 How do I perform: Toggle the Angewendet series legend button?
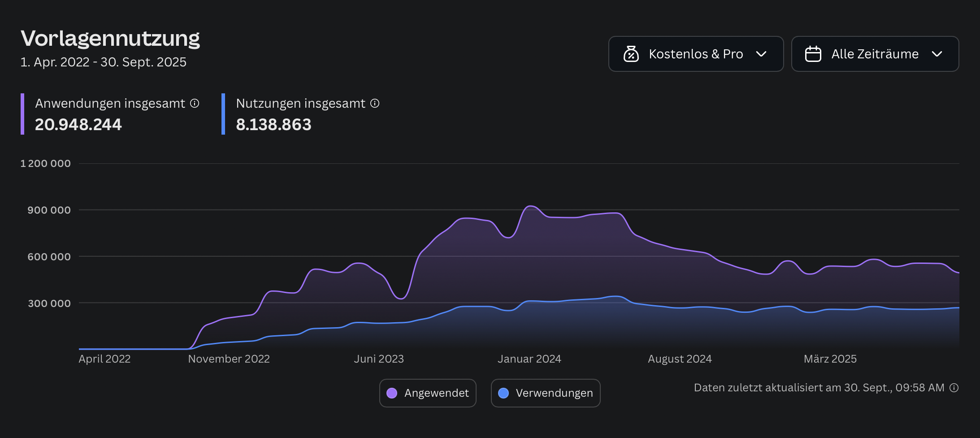coord(428,393)
